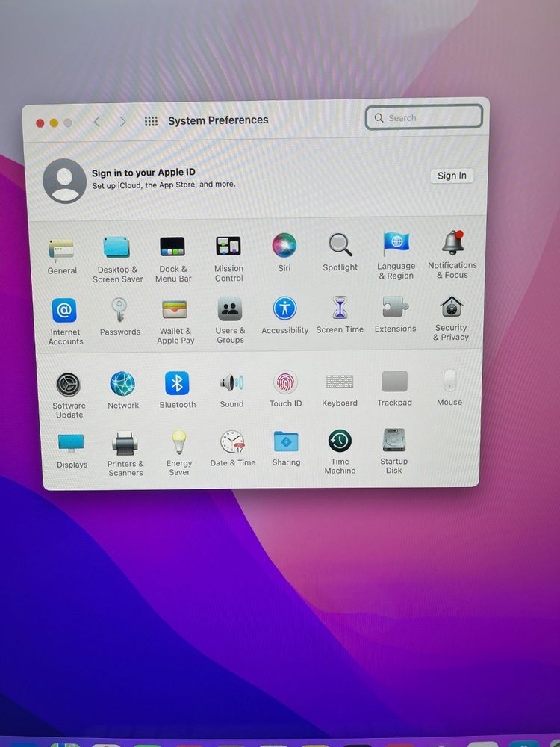Open the Network preferences pane
The height and width of the screenshot is (747, 560).
pyautogui.click(x=122, y=385)
